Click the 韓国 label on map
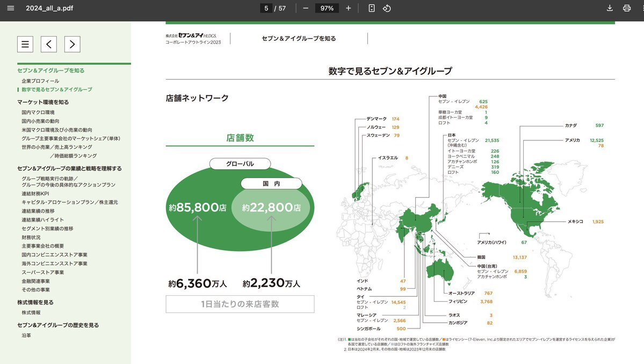The height and width of the screenshot is (364, 644). tap(481, 258)
